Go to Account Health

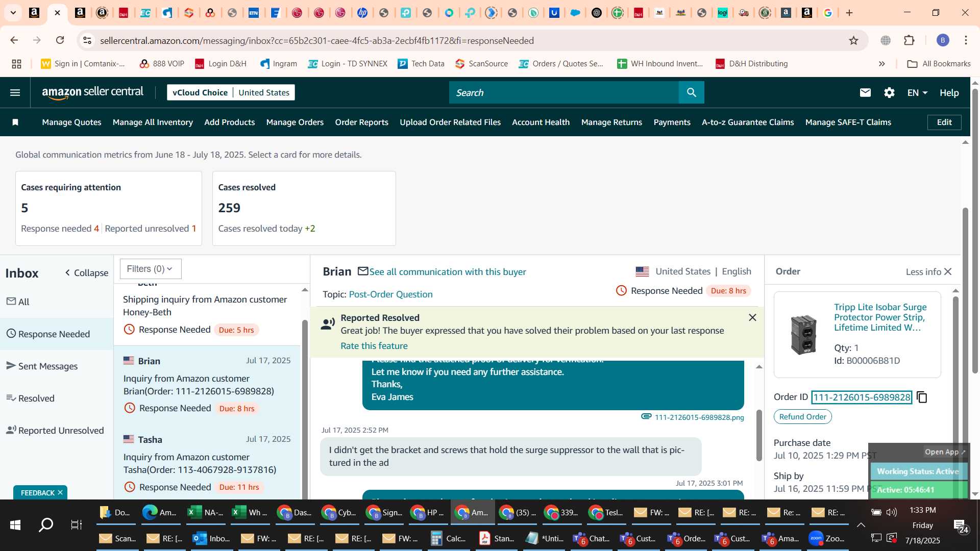click(541, 122)
